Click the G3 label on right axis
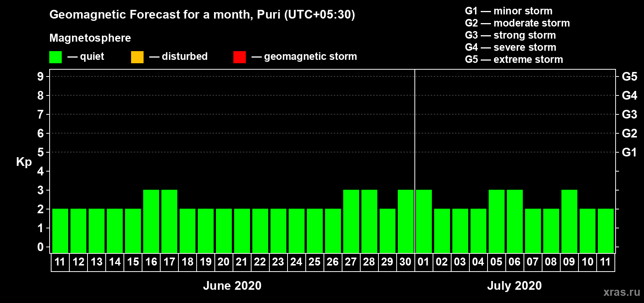The height and width of the screenshot is (303, 644). click(629, 114)
